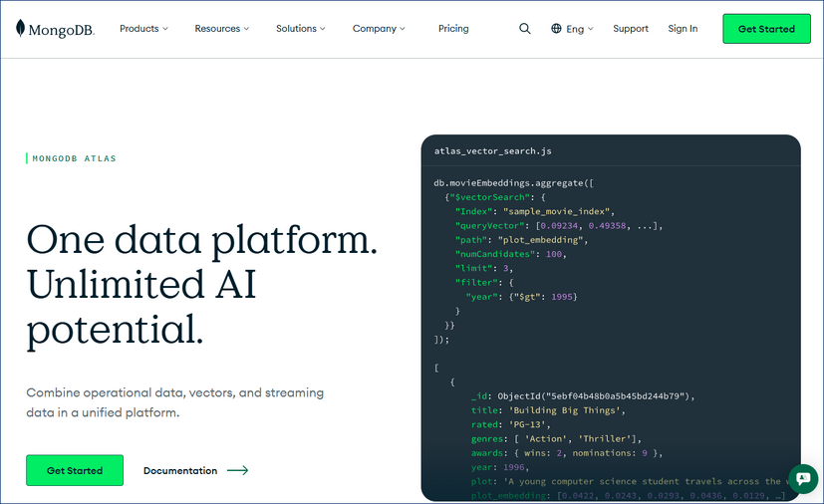Click the "$vectorSearch" key in code

[490, 197]
